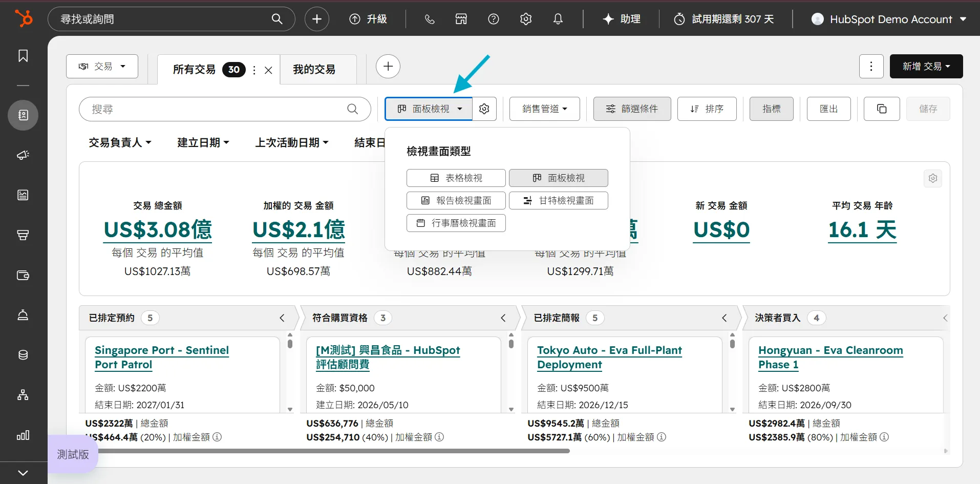The image size is (980, 484).
Task: Focus the 搜尋 deals search field
Action: (225, 109)
